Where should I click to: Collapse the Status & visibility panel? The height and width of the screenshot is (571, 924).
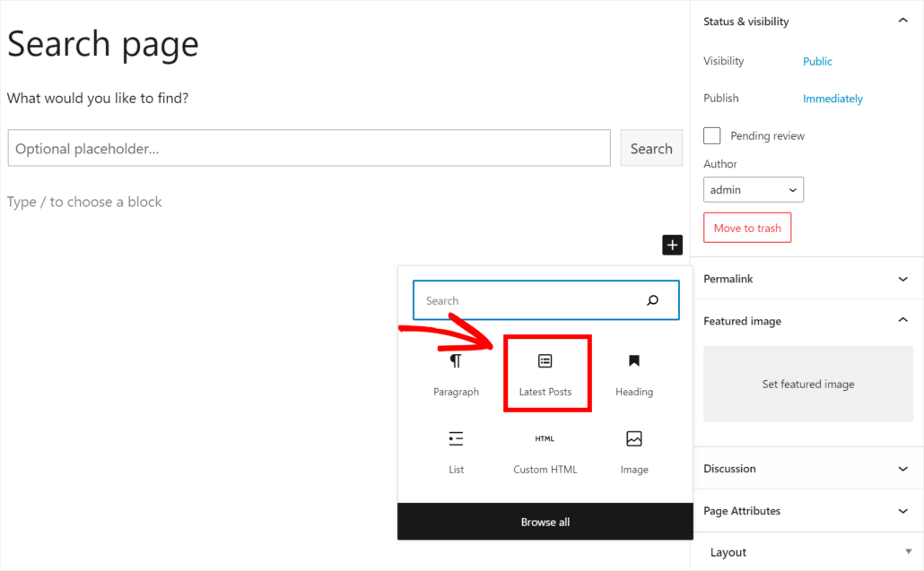pos(902,21)
